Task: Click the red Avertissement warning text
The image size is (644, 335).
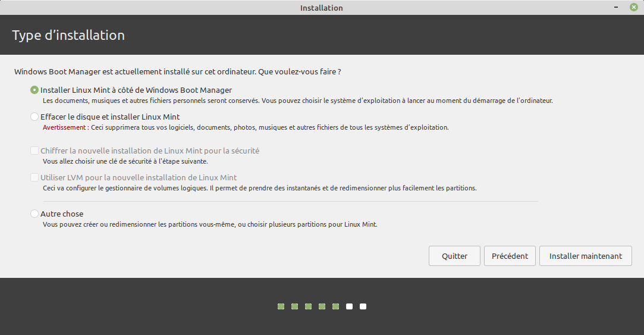Action: (x=65, y=127)
